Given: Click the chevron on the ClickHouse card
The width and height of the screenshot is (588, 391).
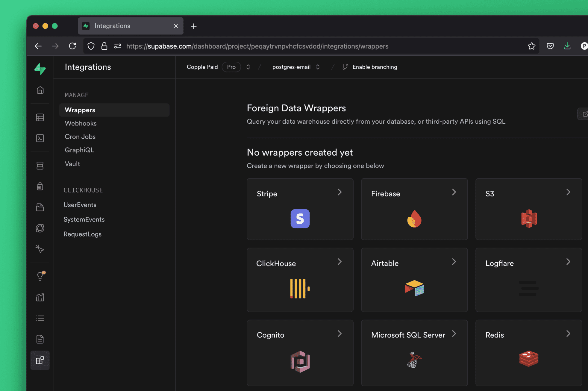Looking at the screenshot, I should (x=340, y=262).
